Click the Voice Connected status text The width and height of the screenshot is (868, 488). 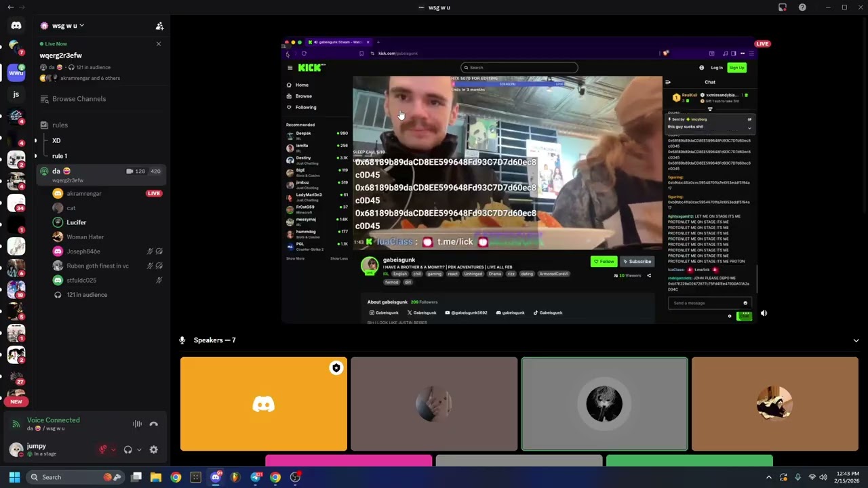53,420
